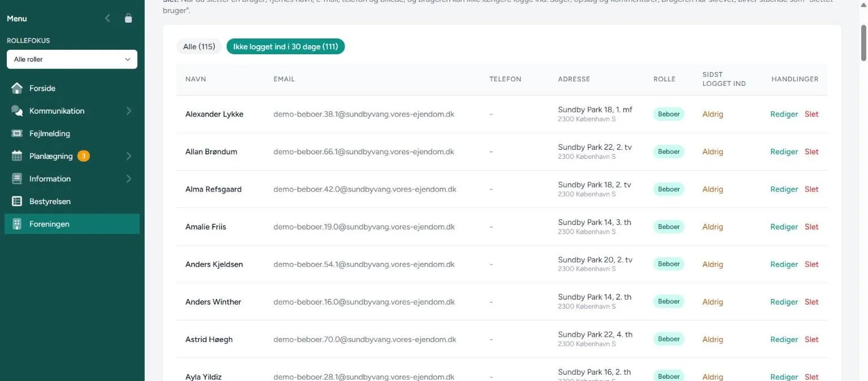Screen dimensions: 868x381
Task: Delete user Alma Refsgaard via Slet
Action: click(811, 189)
